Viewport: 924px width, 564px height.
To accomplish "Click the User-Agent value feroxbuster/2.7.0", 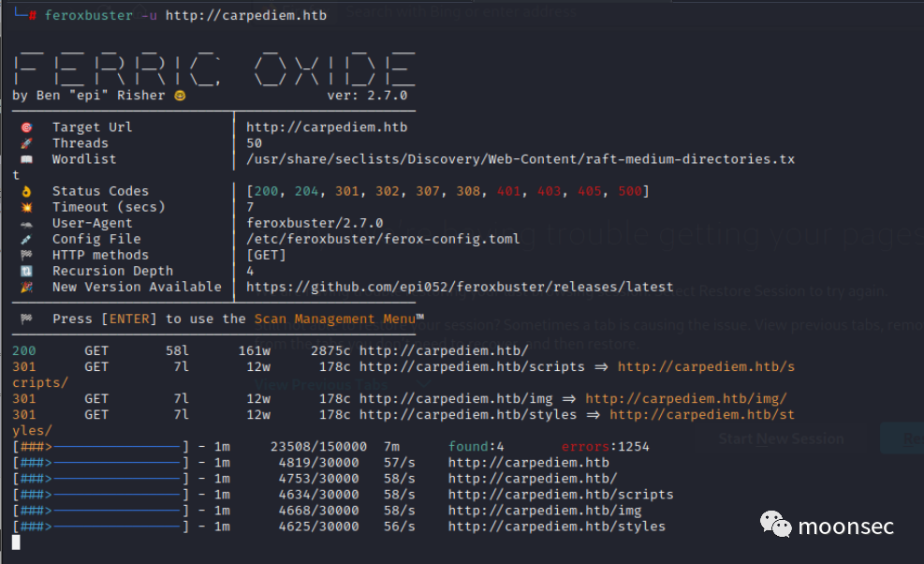I will [315, 223].
